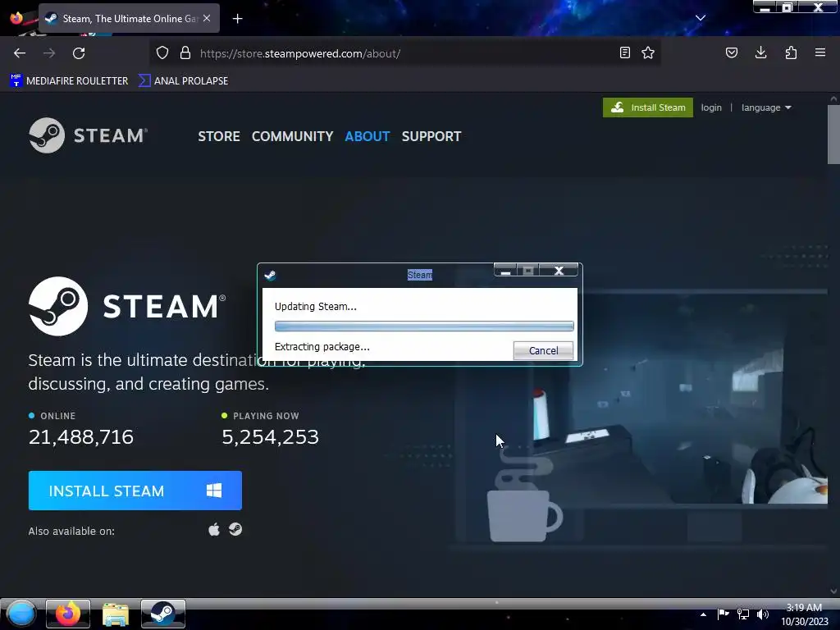Click the taskbar clock showing 3:19 AM
The image size is (840, 630).
click(x=804, y=614)
